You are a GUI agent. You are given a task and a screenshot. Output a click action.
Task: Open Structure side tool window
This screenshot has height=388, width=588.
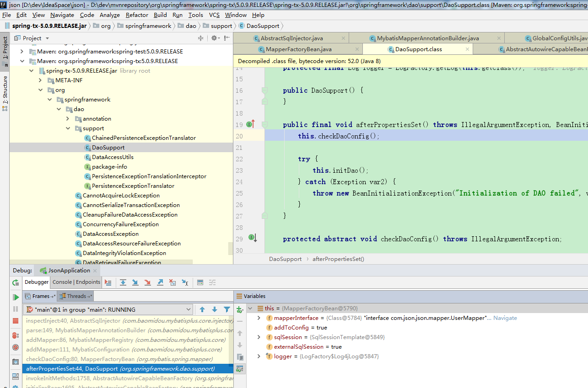point(5,94)
